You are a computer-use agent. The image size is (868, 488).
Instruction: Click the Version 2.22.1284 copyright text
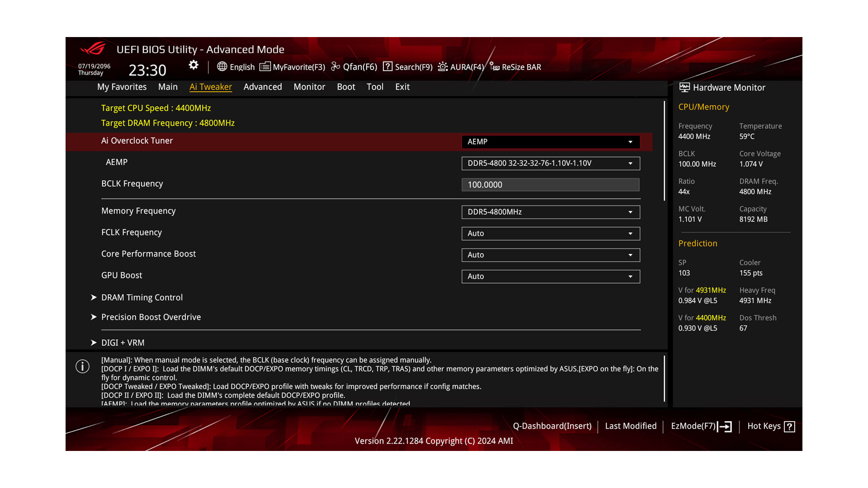click(x=434, y=441)
